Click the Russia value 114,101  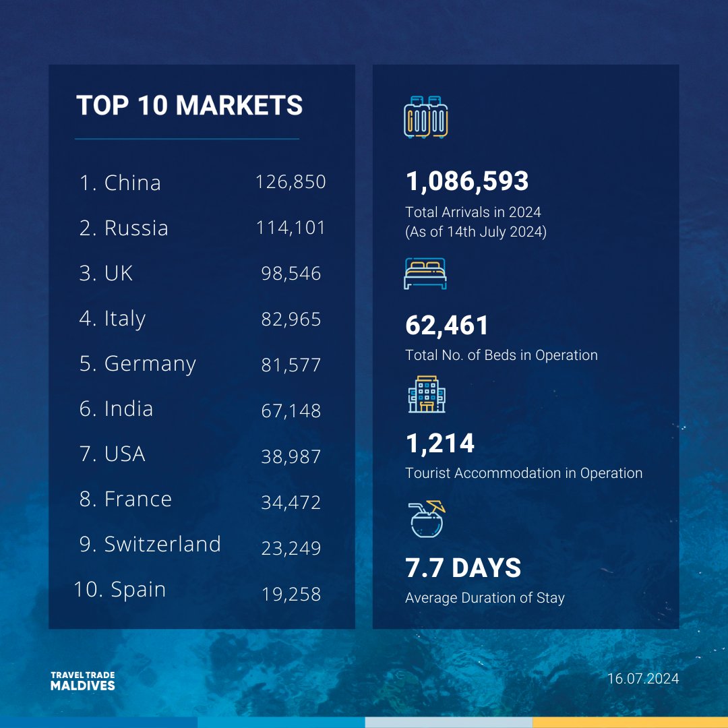click(291, 228)
